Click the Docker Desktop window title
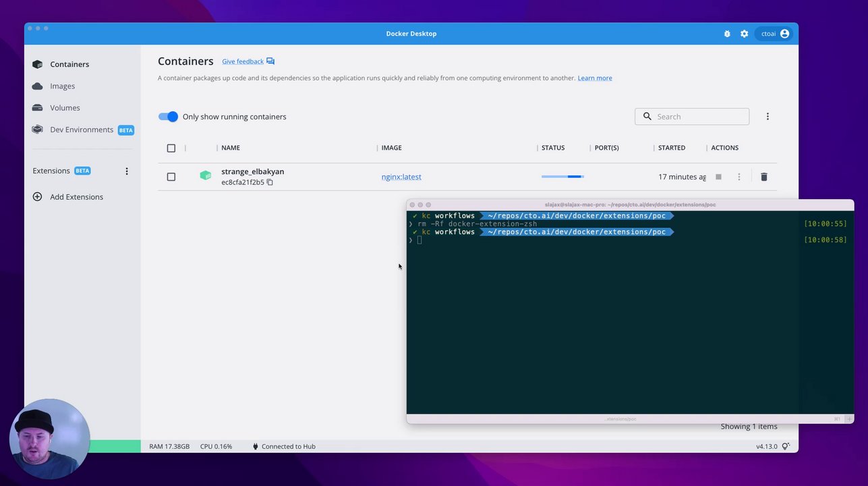Viewport: 868px width, 486px height. click(411, 34)
